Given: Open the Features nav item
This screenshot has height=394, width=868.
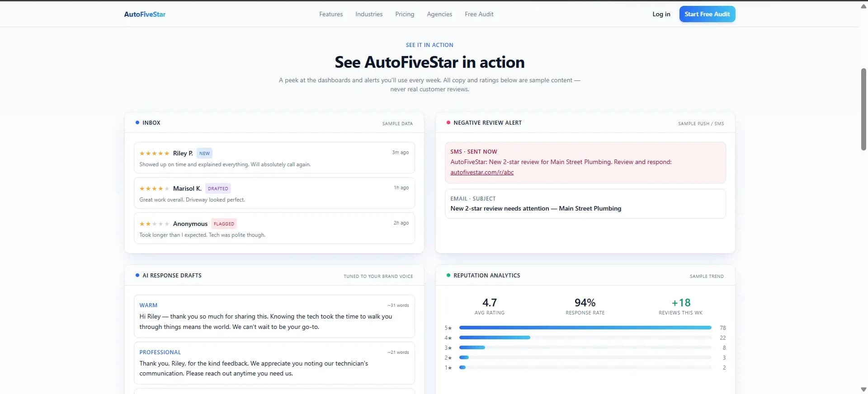Looking at the screenshot, I should point(331,14).
